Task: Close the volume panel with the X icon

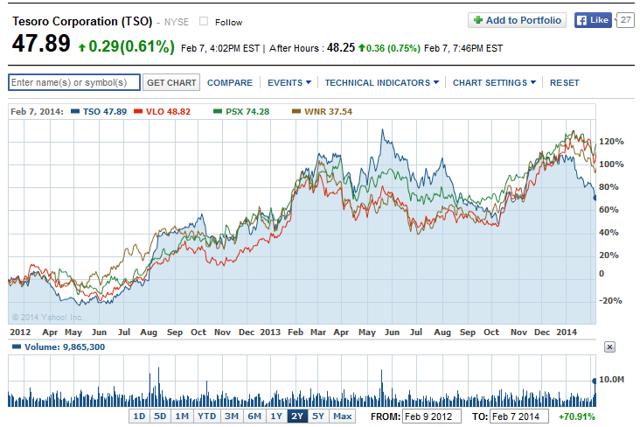Action: 609,347
